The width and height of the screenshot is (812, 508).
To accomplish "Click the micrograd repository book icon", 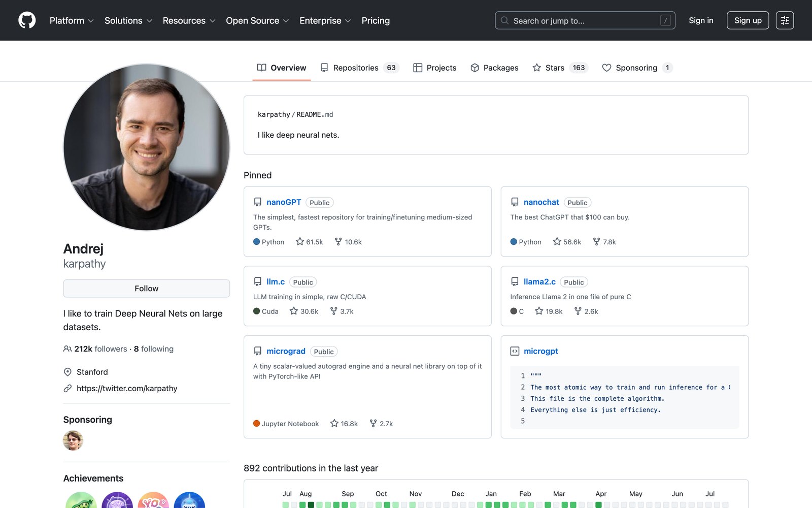I will [258, 351].
